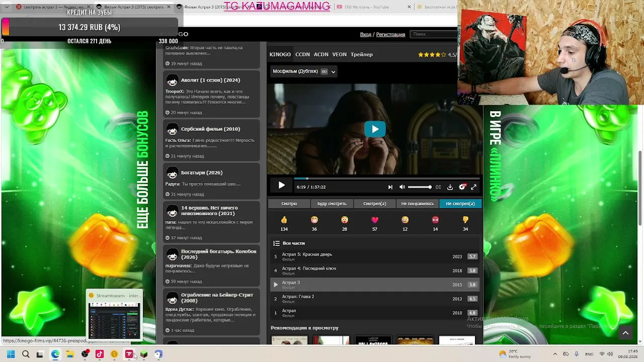This screenshot has height=362, width=644.
Task: React with the angry emoji showing 14
Action: pyautogui.click(x=435, y=220)
